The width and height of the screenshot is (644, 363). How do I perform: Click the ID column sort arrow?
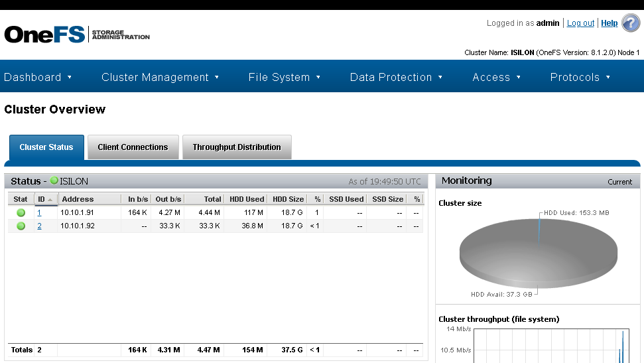(50, 199)
